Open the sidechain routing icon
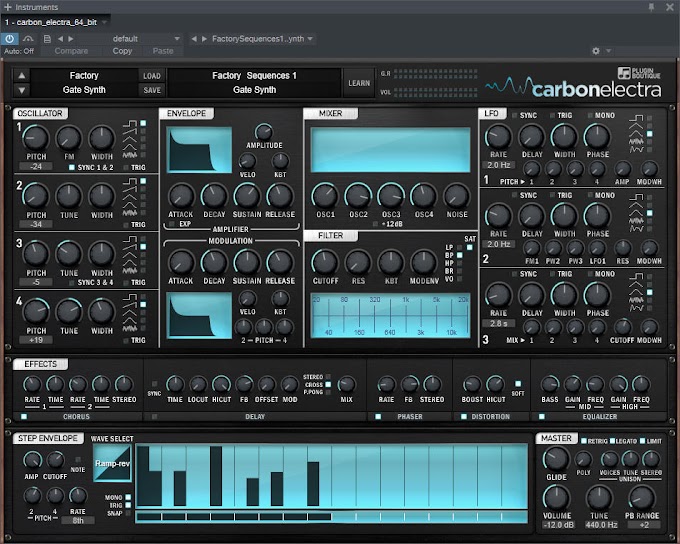Image resolution: width=680 pixels, height=544 pixels. point(29,39)
